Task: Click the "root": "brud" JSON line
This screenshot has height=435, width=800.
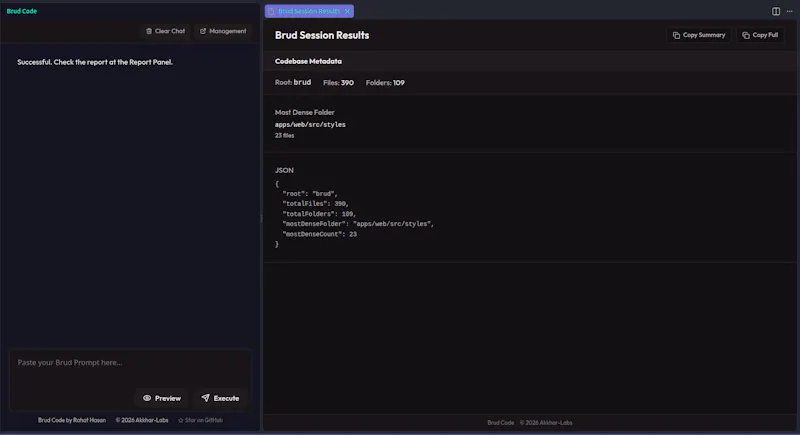Action: pyautogui.click(x=310, y=194)
